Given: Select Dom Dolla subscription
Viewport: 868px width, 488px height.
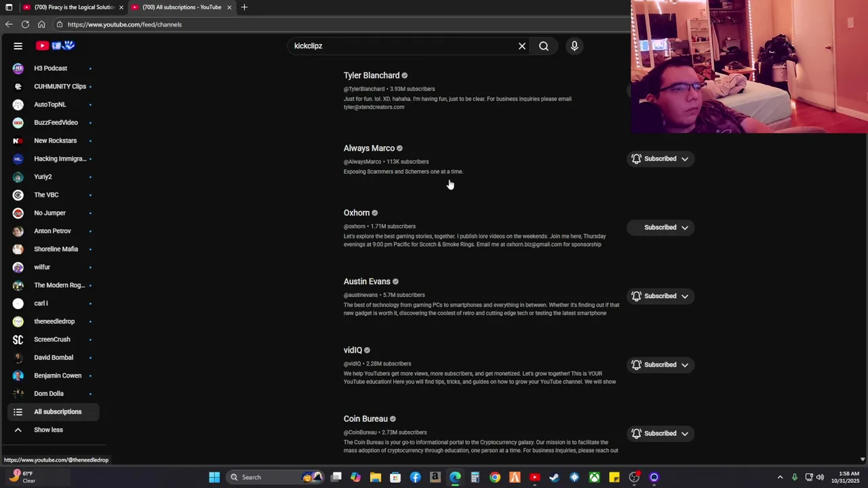Looking at the screenshot, I should pyautogui.click(x=53, y=394).
